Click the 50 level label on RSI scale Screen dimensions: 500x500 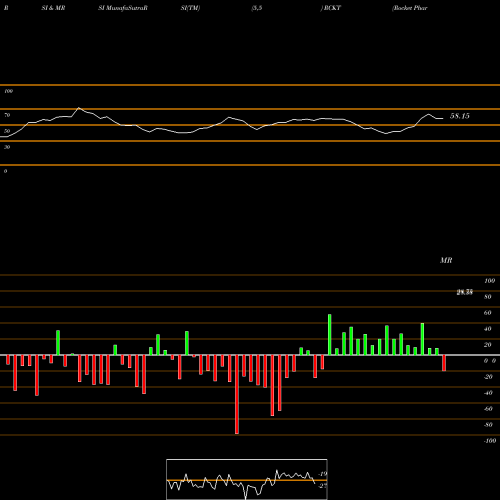pos(7,131)
